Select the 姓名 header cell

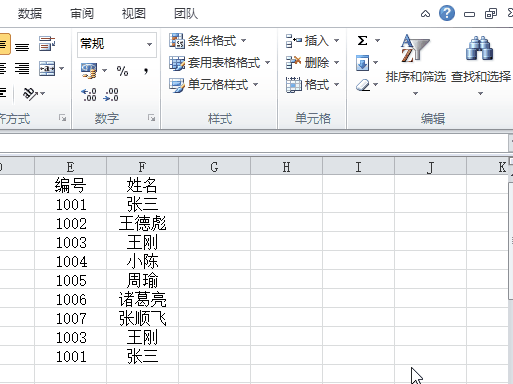pyautogui.click(x=142, y=185)
